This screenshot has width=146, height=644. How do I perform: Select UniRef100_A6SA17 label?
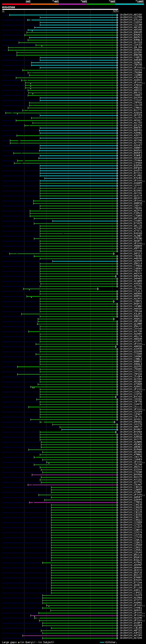131,120
